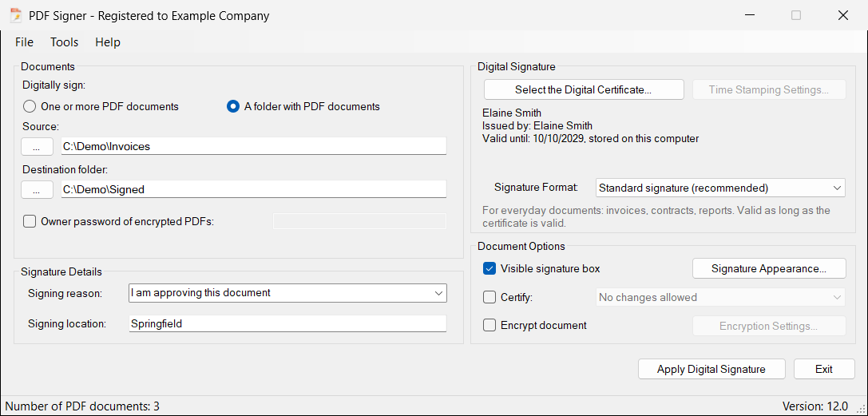Viewport: 868px width, 416px height.
Task: Click the Destination field C:\Demo\Signed
Action: pos(254,189)
